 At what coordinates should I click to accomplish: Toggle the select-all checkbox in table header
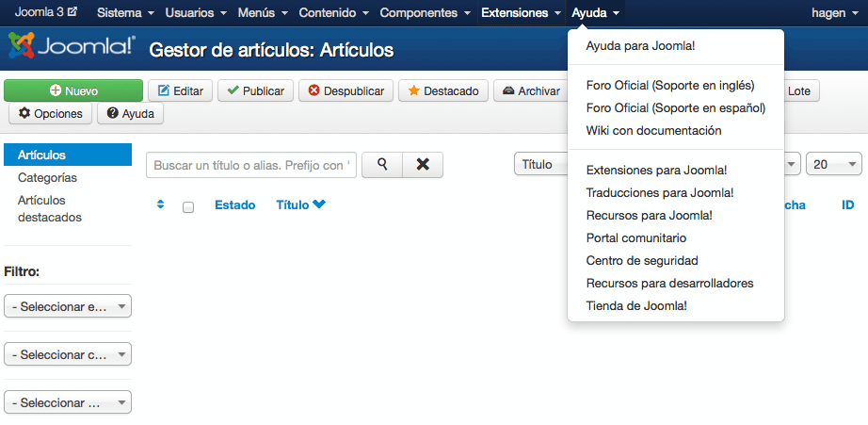pos(188,206)
